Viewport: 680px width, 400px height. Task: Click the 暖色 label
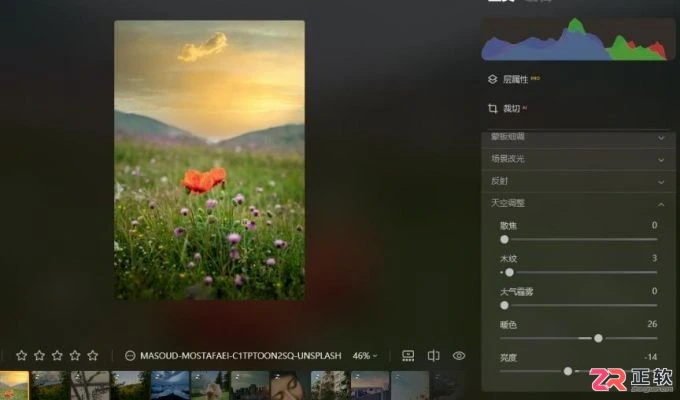tap(508, 325)
